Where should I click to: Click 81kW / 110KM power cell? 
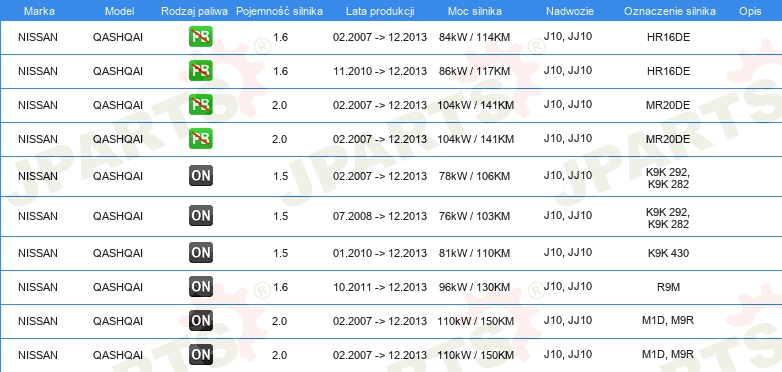click(474, 253)
